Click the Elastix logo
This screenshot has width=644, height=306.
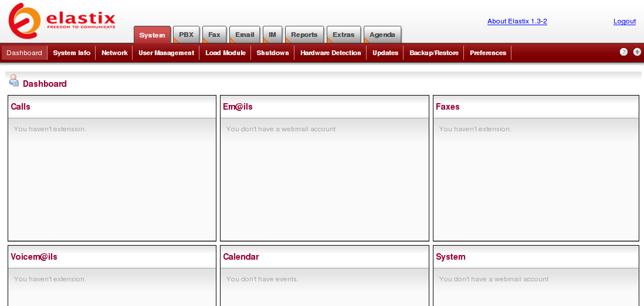pyautogui.click(x=62, y=21)
